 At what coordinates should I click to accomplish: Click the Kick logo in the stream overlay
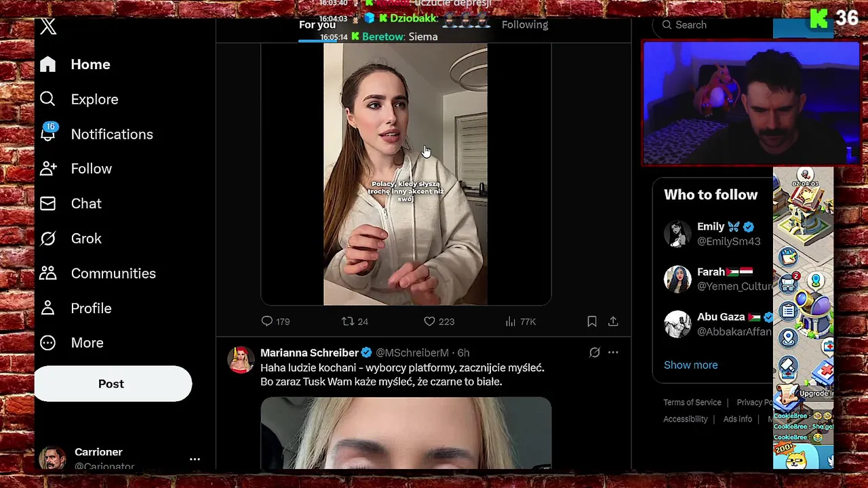(x=819, y=19)
